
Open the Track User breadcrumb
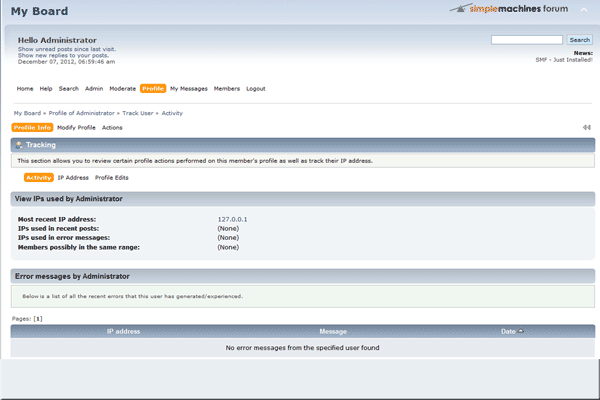click(x=138, y=113)
